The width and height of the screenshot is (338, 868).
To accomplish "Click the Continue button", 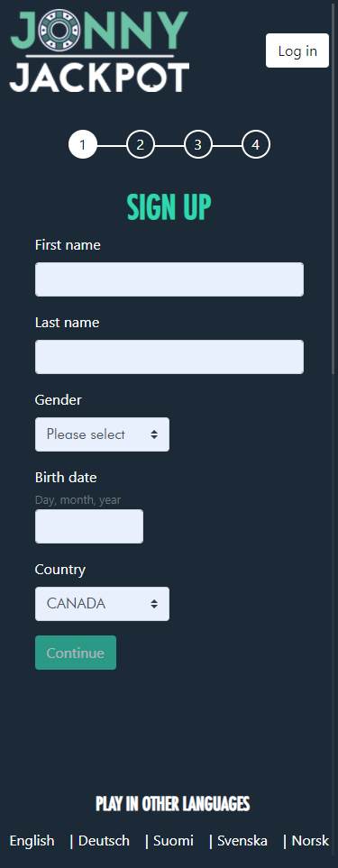I will click(76, 653).
